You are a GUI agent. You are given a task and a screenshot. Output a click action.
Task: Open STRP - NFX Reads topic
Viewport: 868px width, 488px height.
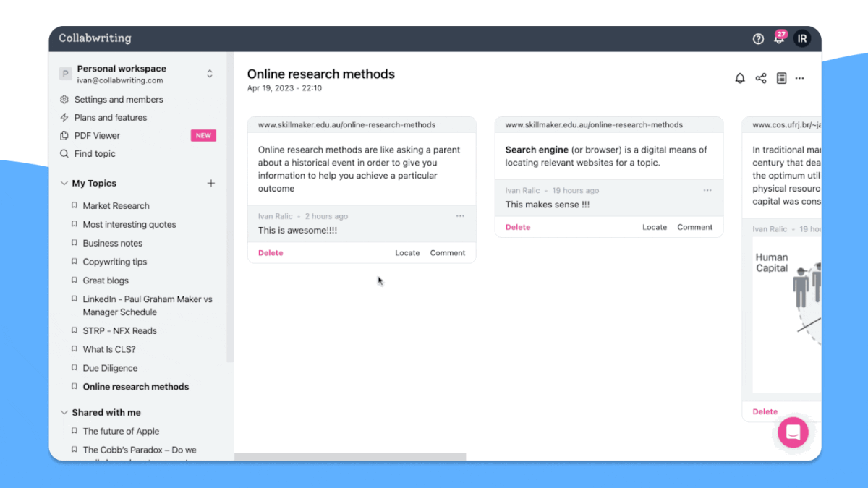[119, 331]
